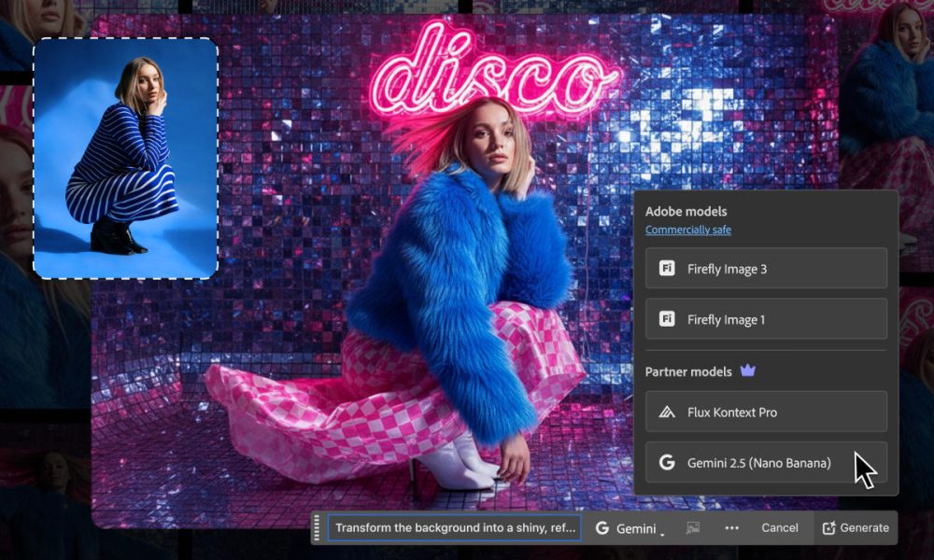
Task: Expand the Adobe models section
Action: [x=686, y=211]
